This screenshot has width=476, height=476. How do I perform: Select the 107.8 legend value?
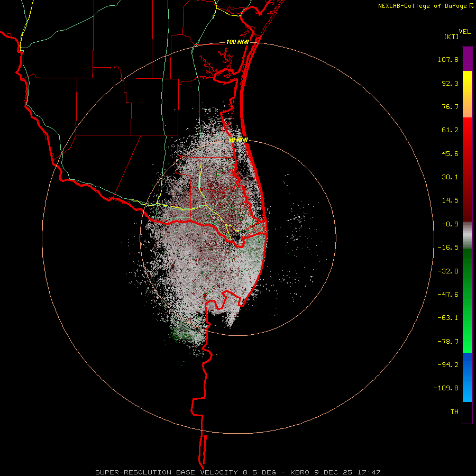(448, 59)
